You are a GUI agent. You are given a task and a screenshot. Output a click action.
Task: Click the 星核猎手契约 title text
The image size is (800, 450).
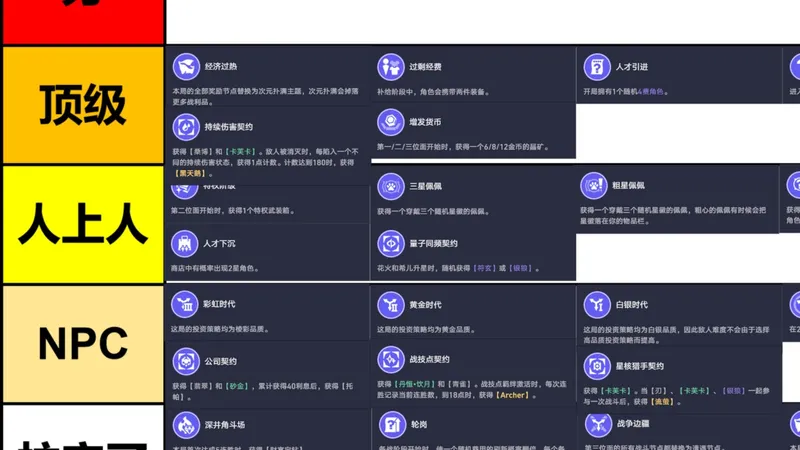coord(640,366)
